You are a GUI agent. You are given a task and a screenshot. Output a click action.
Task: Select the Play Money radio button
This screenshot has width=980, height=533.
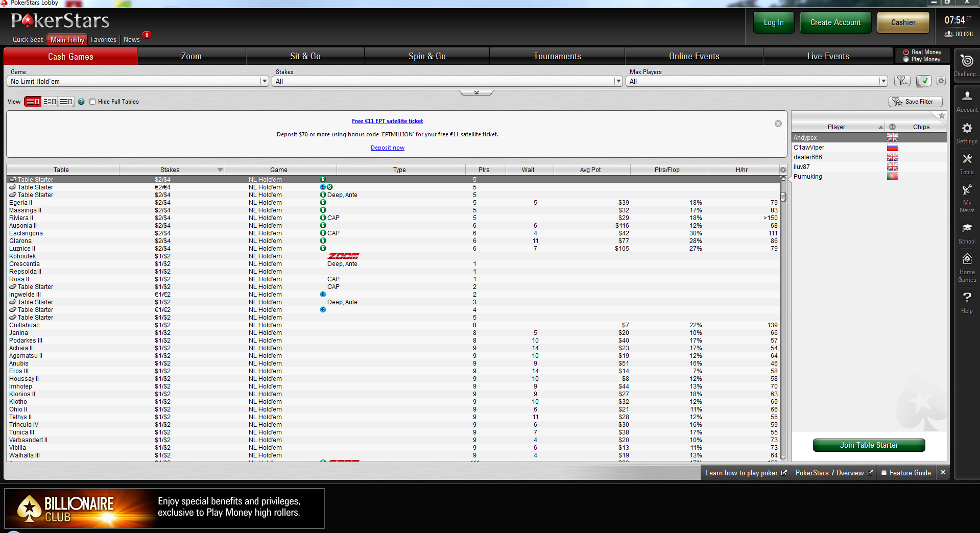(x=906, y=59)
